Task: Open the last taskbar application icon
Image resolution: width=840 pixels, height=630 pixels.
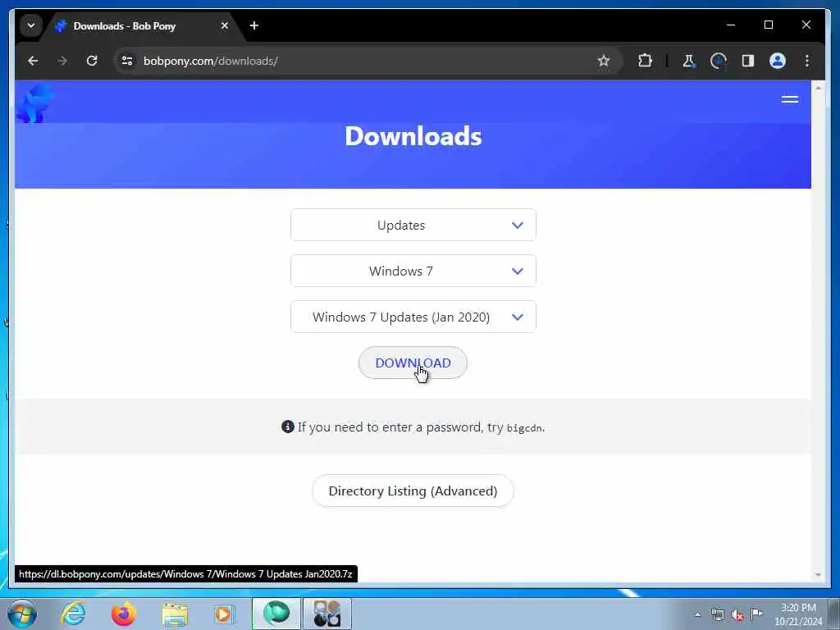Action: [x=326, y=614]
